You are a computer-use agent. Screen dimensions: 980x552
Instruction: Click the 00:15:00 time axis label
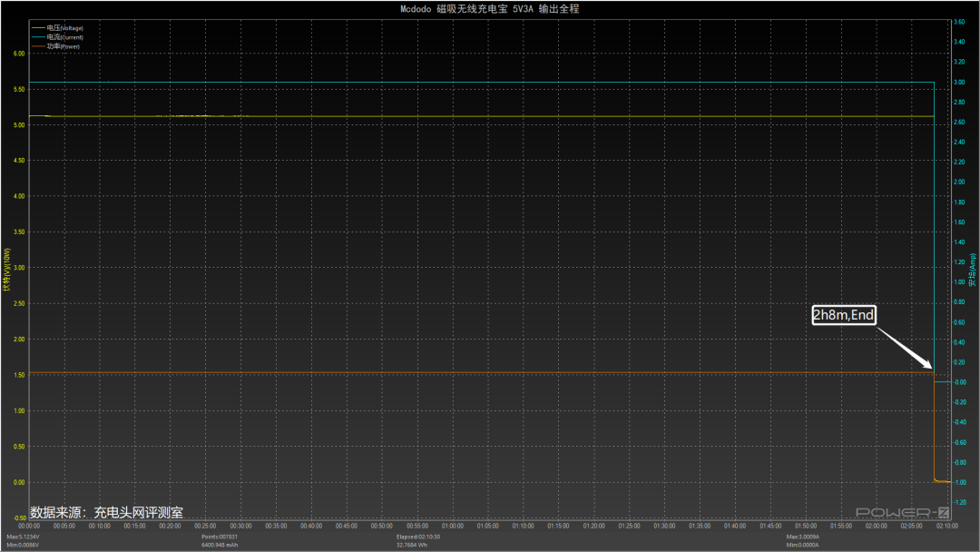coord(134,526)
